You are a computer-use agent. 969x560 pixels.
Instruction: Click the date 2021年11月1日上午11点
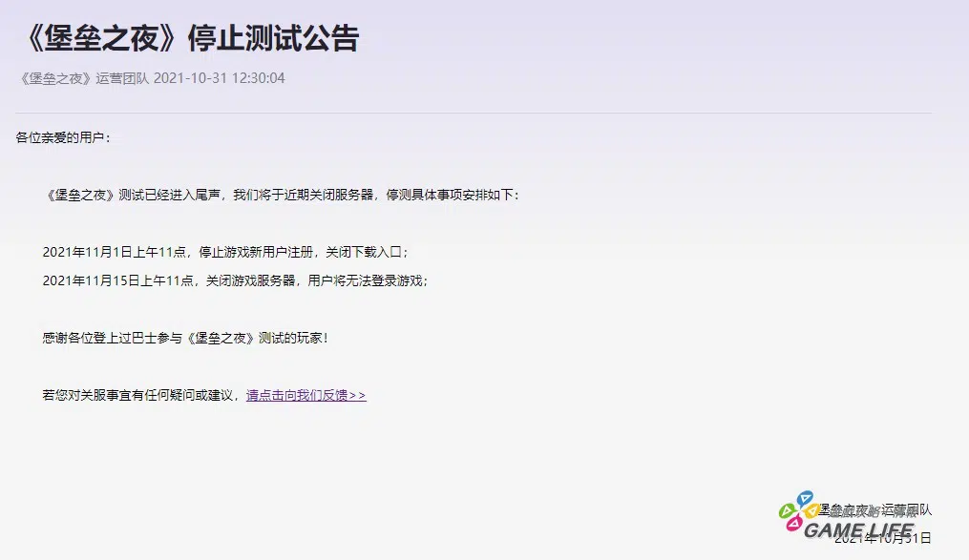(115, 252)
